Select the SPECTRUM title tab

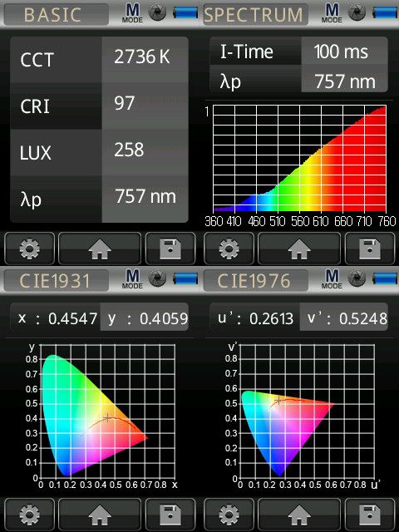click(256, 14)
